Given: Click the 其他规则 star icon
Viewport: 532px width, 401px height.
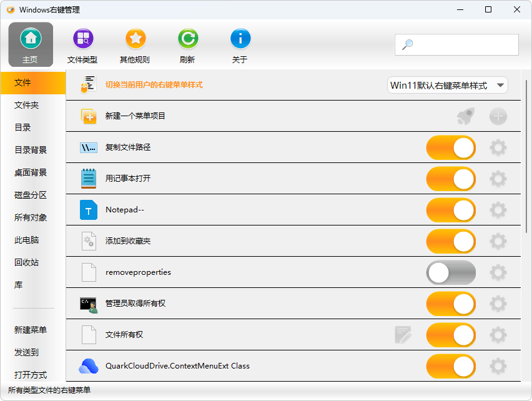Looking at the screenshot, I should [135, 39].
